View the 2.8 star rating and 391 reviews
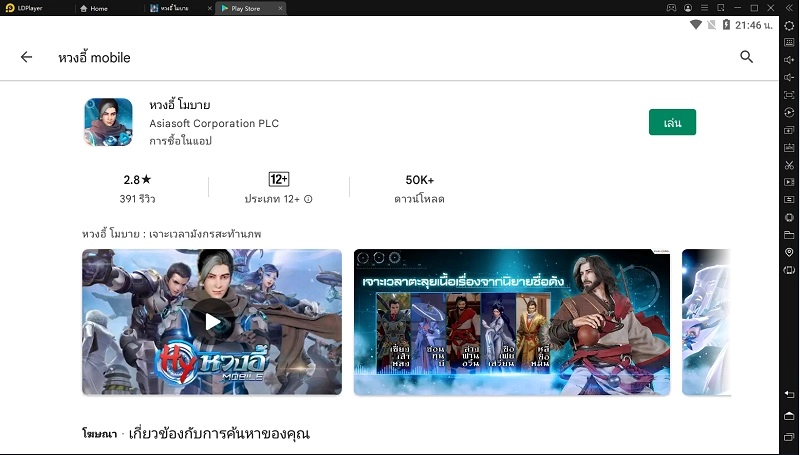The height and width of the screenshot is (455, 800). [137, 188]
